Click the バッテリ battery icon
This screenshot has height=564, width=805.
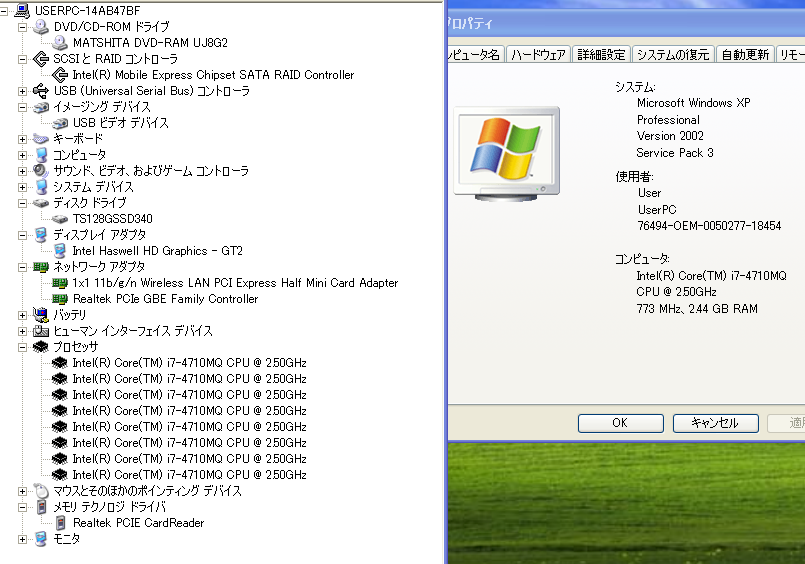[x=41, y=315]
